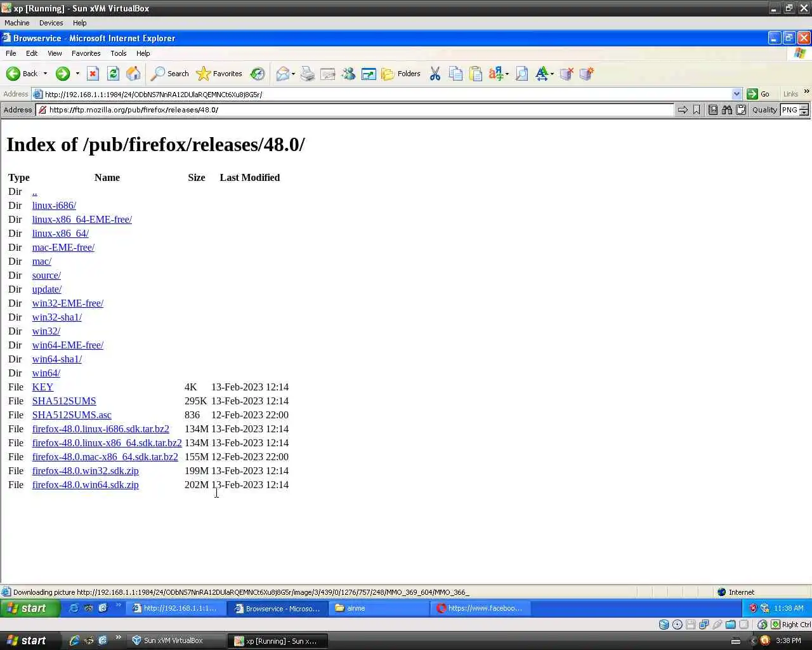Screen dimensions: 812x650
Task: Open the Encoding language icon
Action: pos(496,74)
